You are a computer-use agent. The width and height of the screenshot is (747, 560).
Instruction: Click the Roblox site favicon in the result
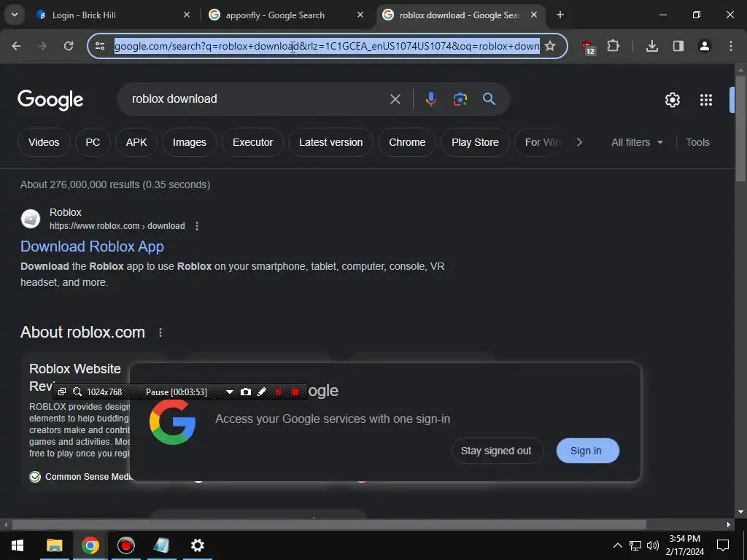(x=31, y=219)
